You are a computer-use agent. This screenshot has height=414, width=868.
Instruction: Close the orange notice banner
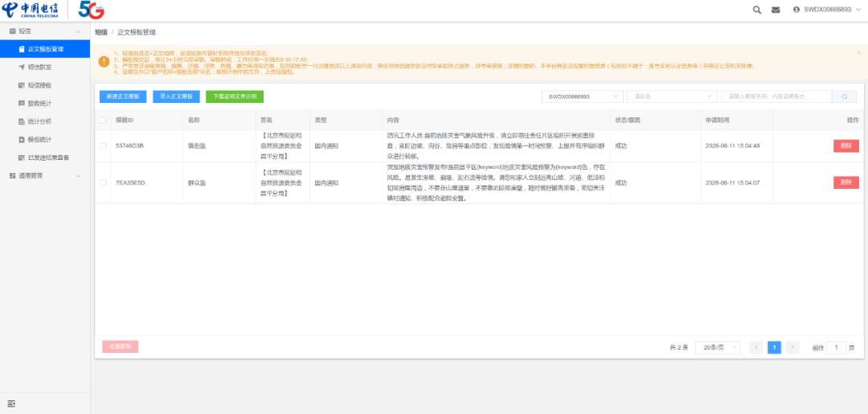[x=858, y=52]
